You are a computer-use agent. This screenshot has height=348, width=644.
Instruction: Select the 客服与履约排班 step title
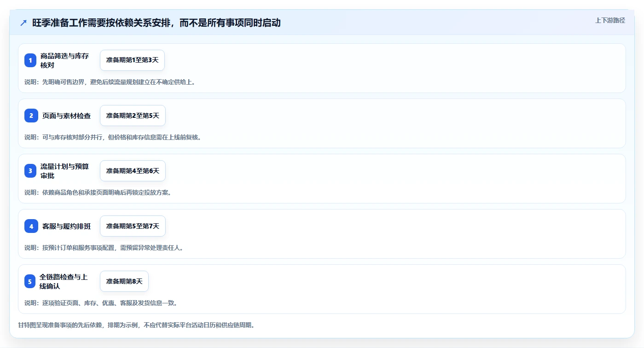[66, 226]
